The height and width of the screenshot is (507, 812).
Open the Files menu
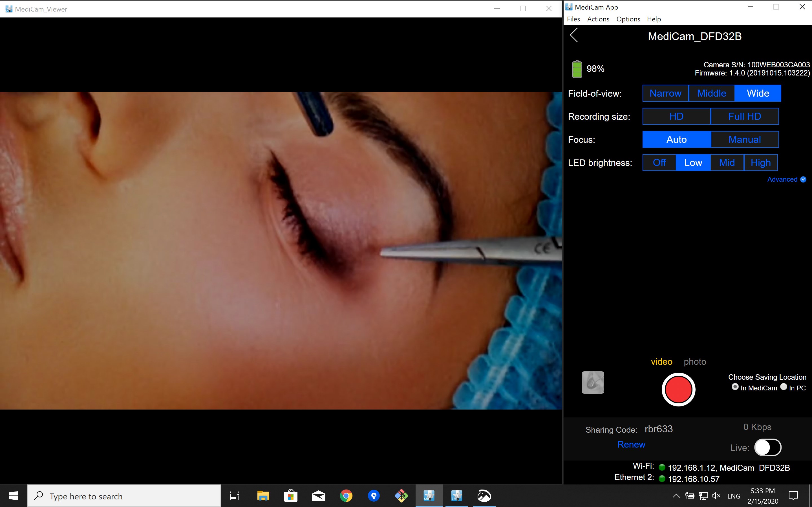pos(573,19)
